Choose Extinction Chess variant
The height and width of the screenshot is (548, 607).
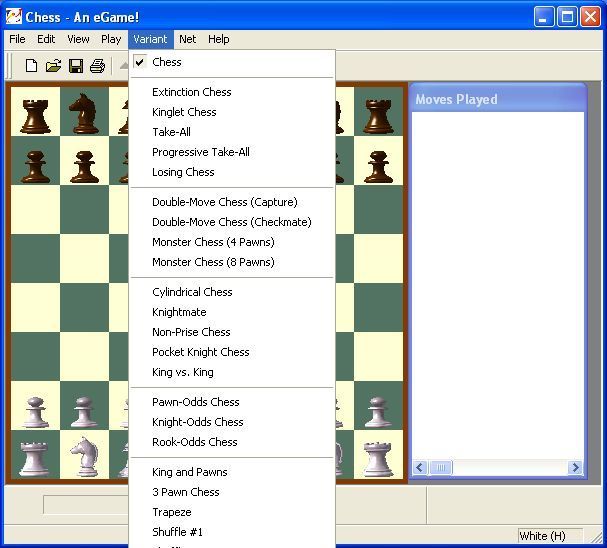tap(191, 92)
